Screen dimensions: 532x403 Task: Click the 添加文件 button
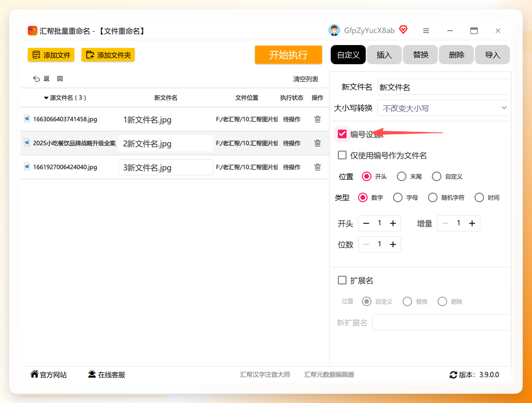pyautogui.click(x=51, y=55)
